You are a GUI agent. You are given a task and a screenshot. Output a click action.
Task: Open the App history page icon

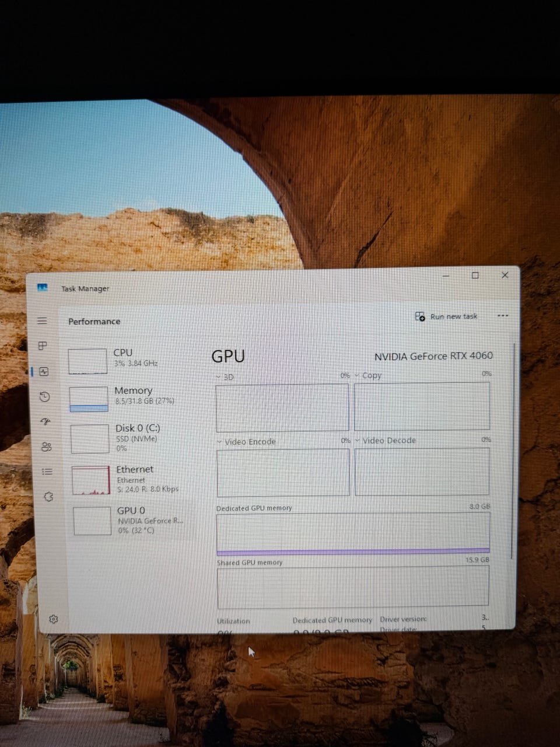click(x=45, y=397)
